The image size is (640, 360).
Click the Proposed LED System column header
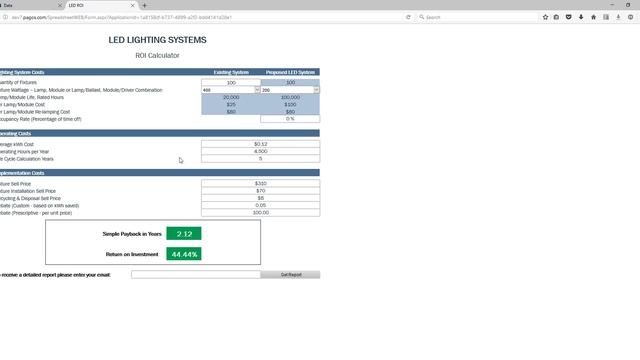[x=290, y=72]
